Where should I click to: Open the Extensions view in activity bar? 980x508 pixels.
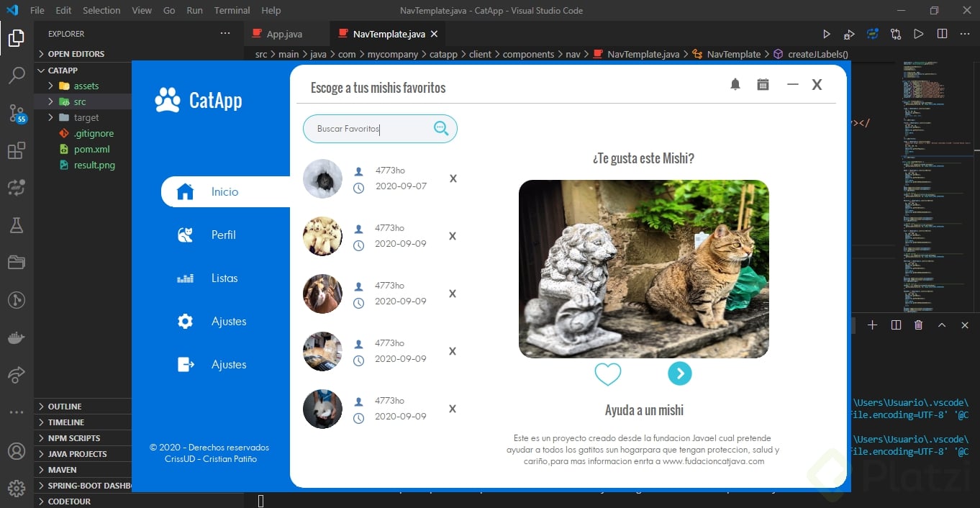pos(17,150)
